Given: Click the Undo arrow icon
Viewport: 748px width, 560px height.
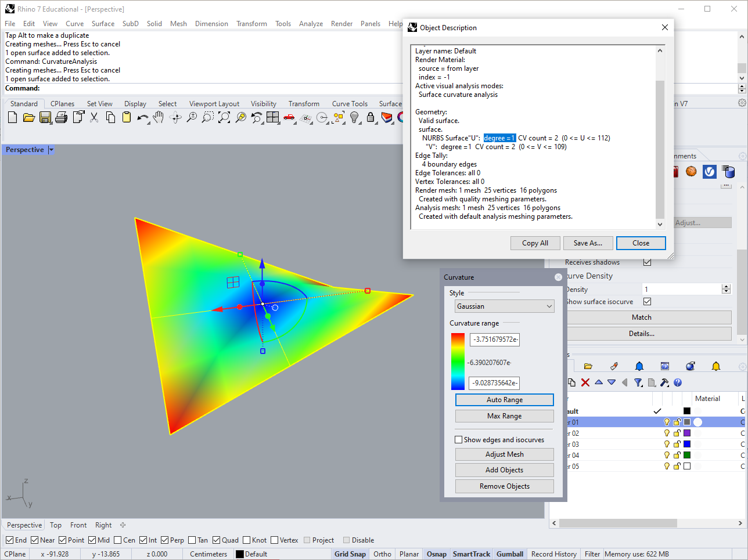Looking at the screenshot, I should (x=143, y=118).
